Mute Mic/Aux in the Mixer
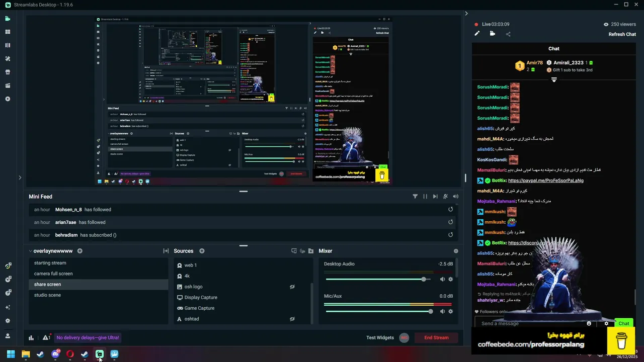 point(442,311)
